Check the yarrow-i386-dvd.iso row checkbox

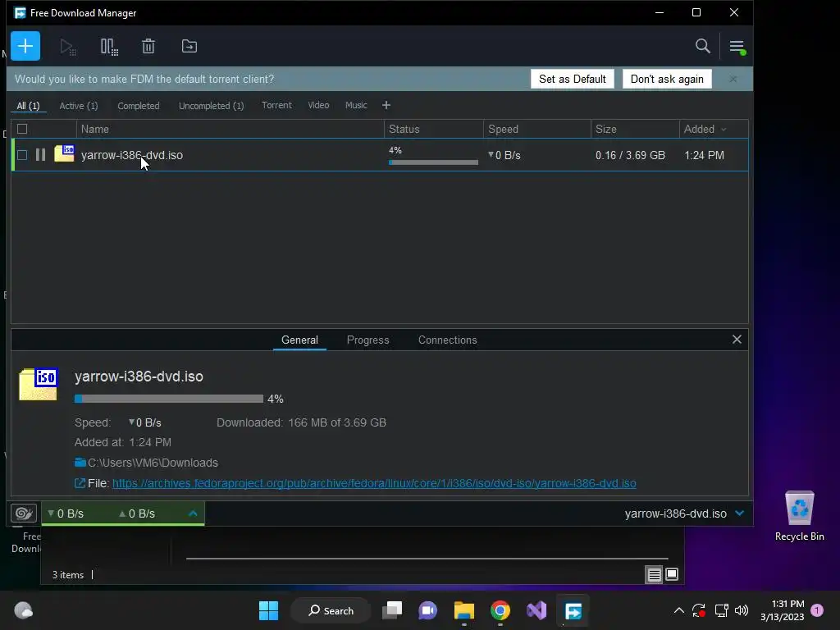(x=22, y=155)
